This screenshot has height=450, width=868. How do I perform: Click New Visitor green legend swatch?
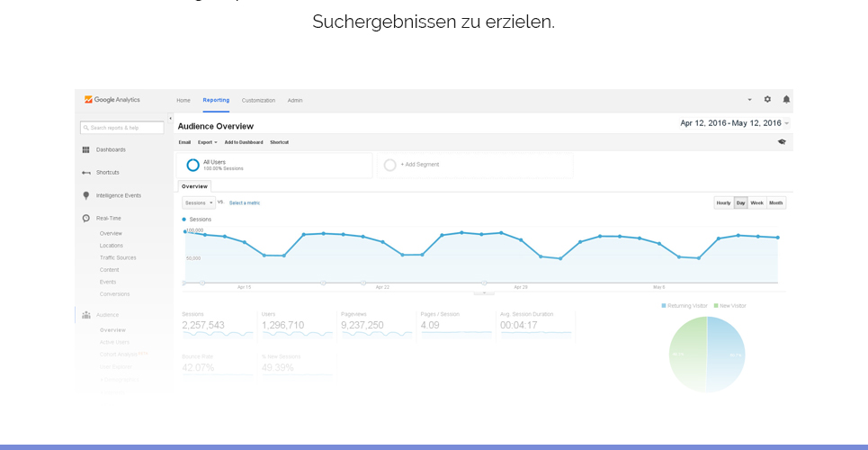coord(716,306)
